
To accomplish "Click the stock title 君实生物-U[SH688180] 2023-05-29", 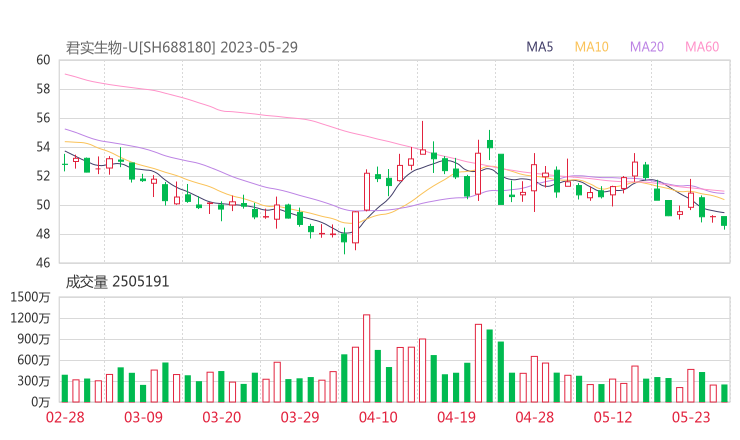I will click(182, 48).
